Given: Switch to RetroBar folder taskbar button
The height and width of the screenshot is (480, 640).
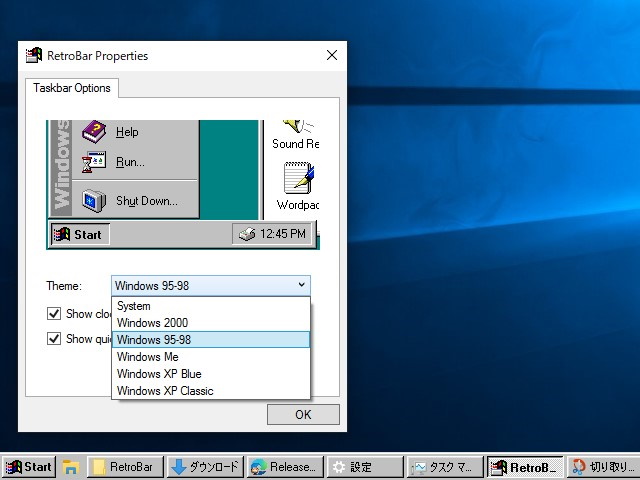Looking at the screenshot, I should 125,467.
